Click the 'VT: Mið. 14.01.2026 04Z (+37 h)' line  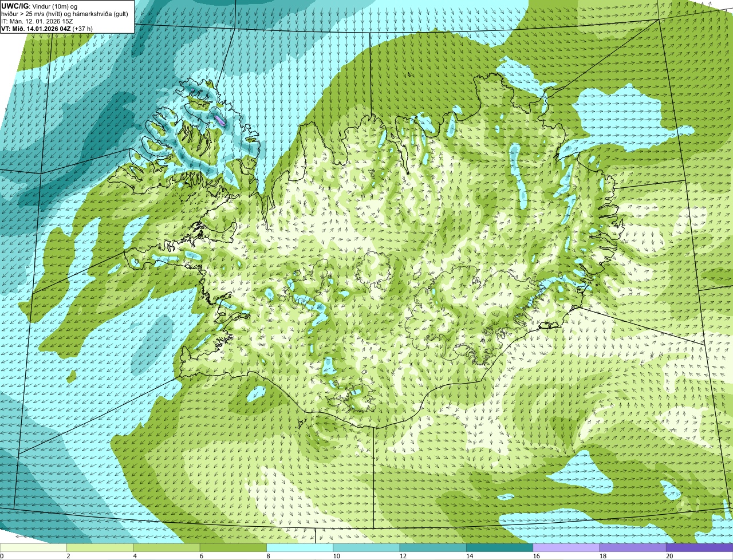47,28
